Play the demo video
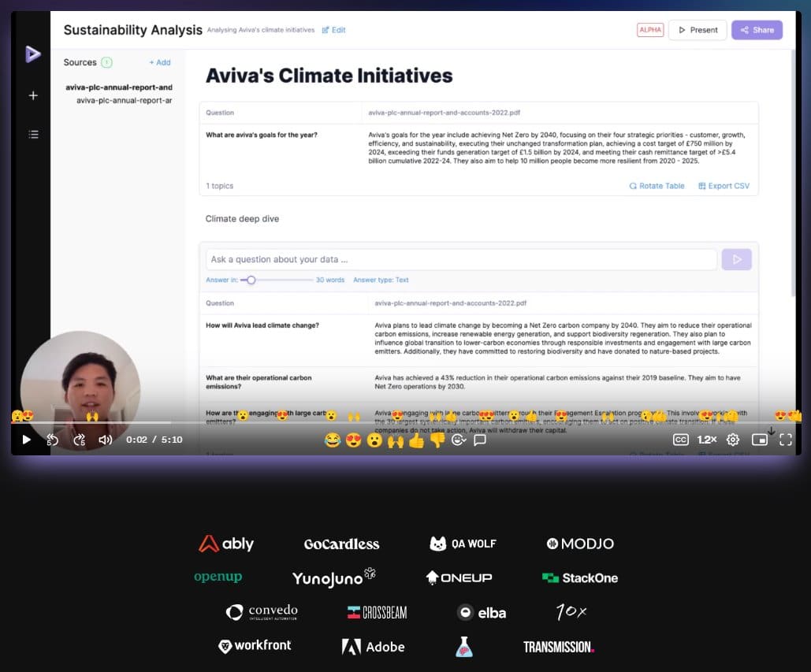Image resolution: width=811 pixels, height=672 pixels. (26, 440)
